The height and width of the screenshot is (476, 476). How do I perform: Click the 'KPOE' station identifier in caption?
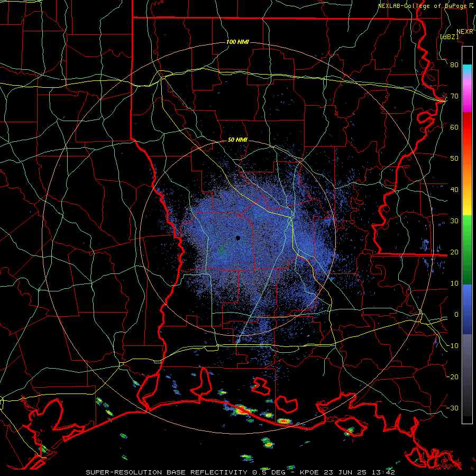(309, 472)
